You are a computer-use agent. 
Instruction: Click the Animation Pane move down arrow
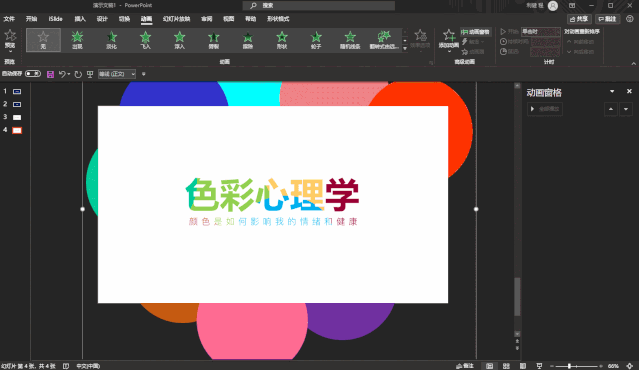pos(626,109)
